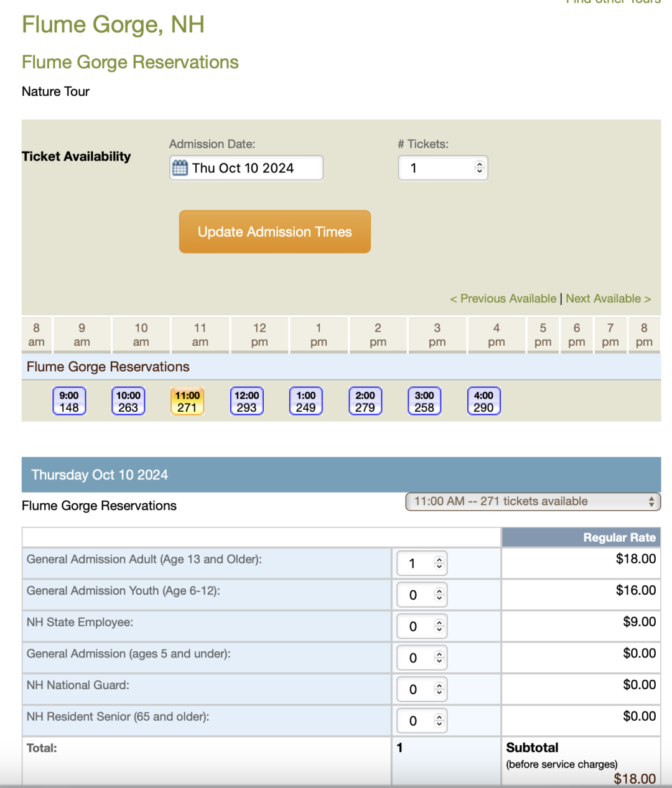
Task: Adjust ages 5 and under quantity stepper
Action: 439,658
